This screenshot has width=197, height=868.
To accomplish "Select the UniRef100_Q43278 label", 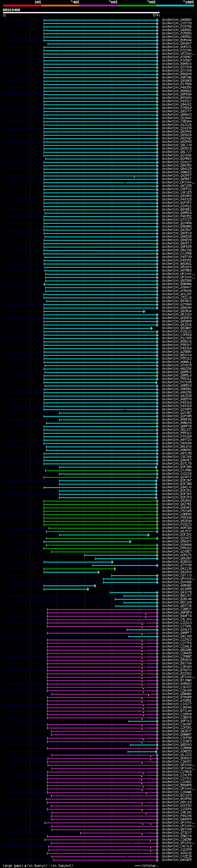I will click(x=176, y=592).
